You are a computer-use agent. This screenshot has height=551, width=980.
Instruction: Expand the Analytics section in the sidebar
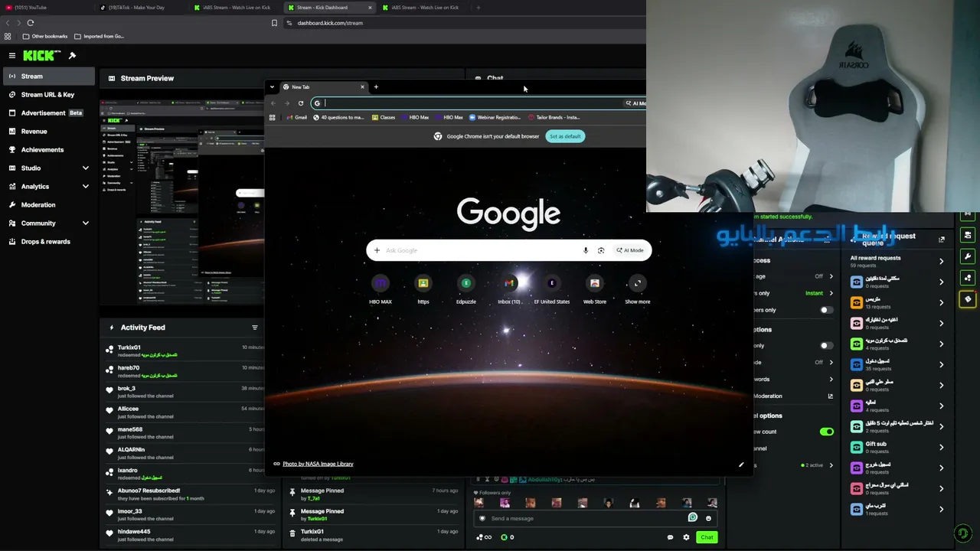click(86, 187)
